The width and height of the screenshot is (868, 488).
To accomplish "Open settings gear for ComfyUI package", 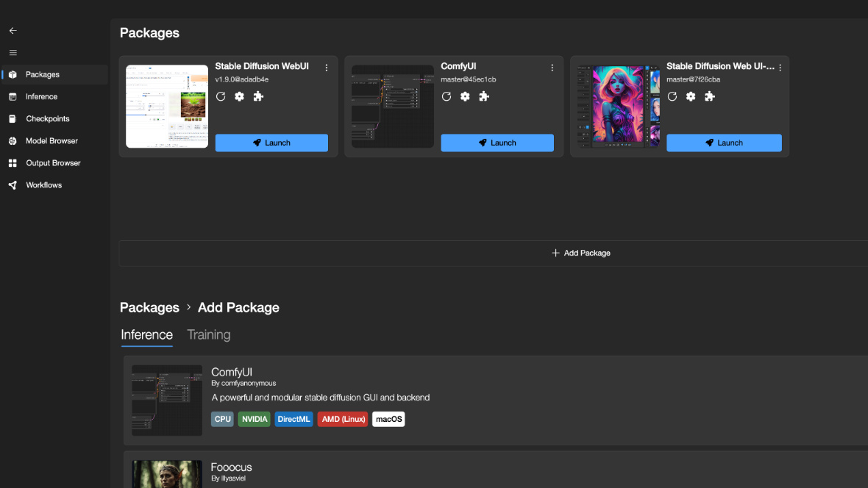I will point(465,96).
